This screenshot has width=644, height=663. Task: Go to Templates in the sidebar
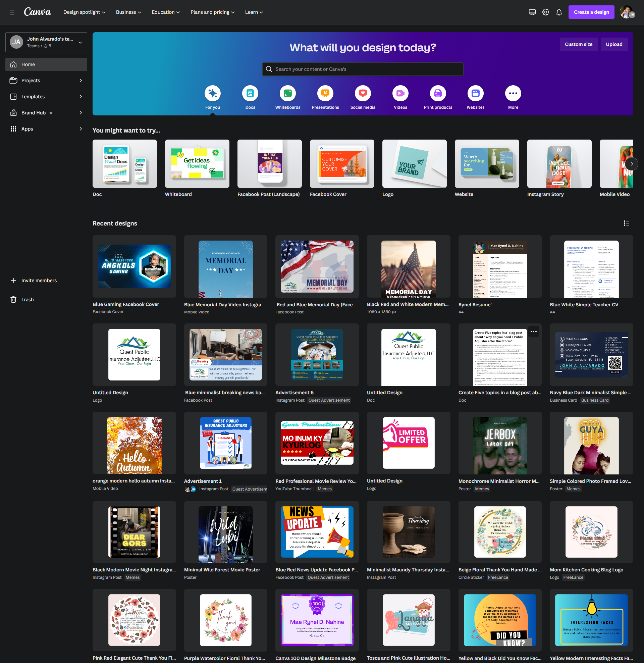coord(33,97)
